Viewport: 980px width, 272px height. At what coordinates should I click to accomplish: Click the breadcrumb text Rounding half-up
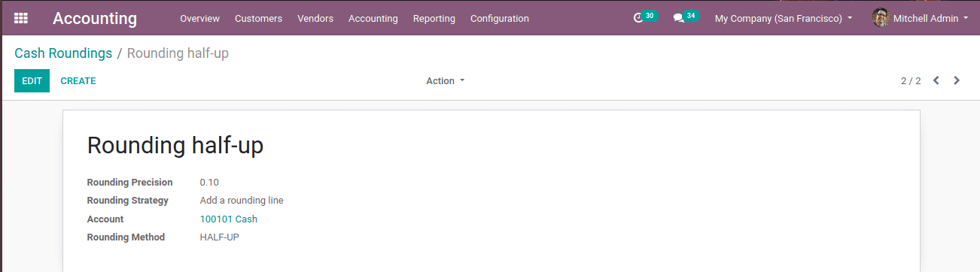178,53
